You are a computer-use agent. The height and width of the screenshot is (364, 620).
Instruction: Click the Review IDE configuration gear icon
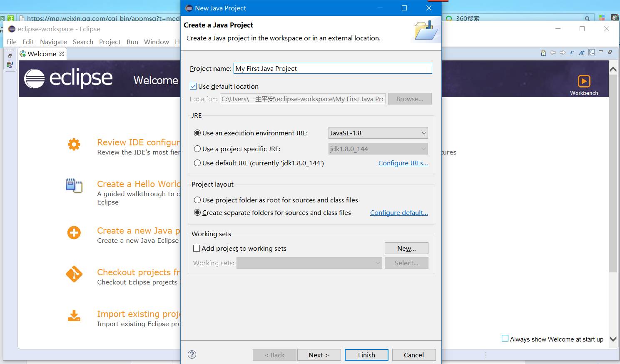pyautogui.click(x=74, y=144)
